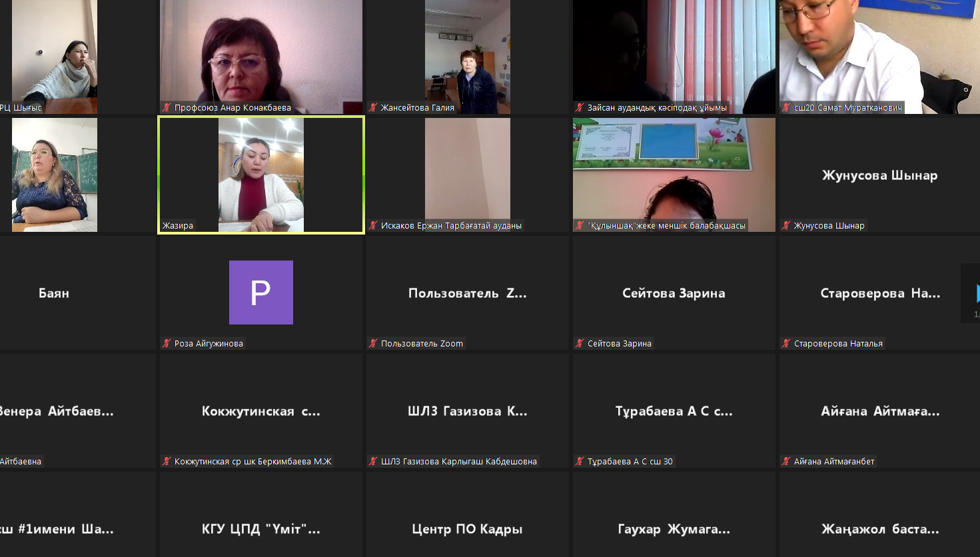Click muted mic icon beside Роза Айгужинова
The height and width of the screenshot is (557, 980).
[x=167, y=343]
